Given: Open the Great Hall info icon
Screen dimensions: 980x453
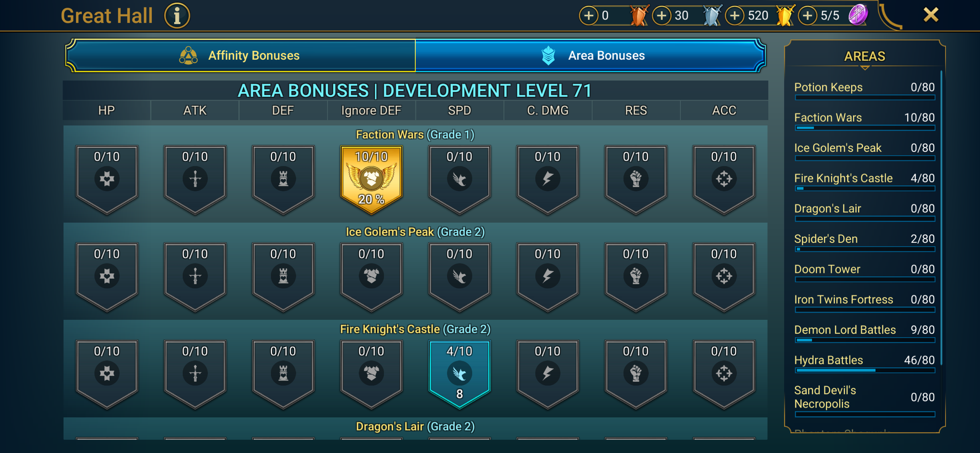Looking at the screenshot, I should [177, 16].
